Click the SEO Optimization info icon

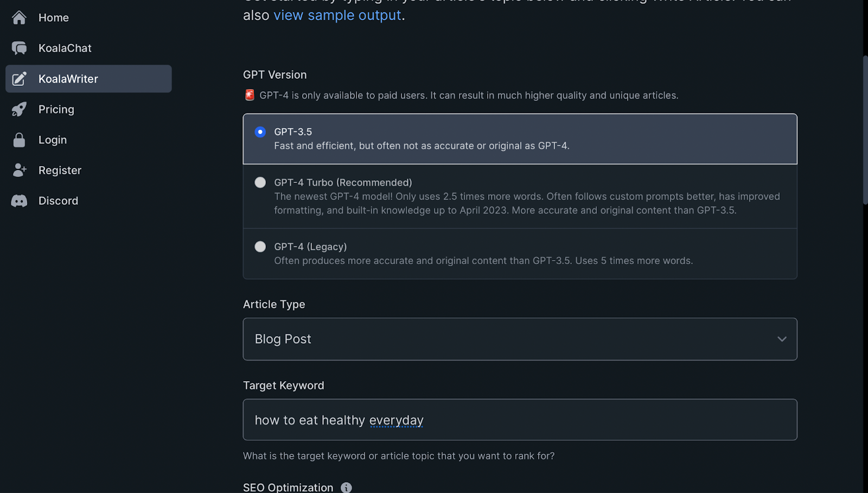point(346,488)
